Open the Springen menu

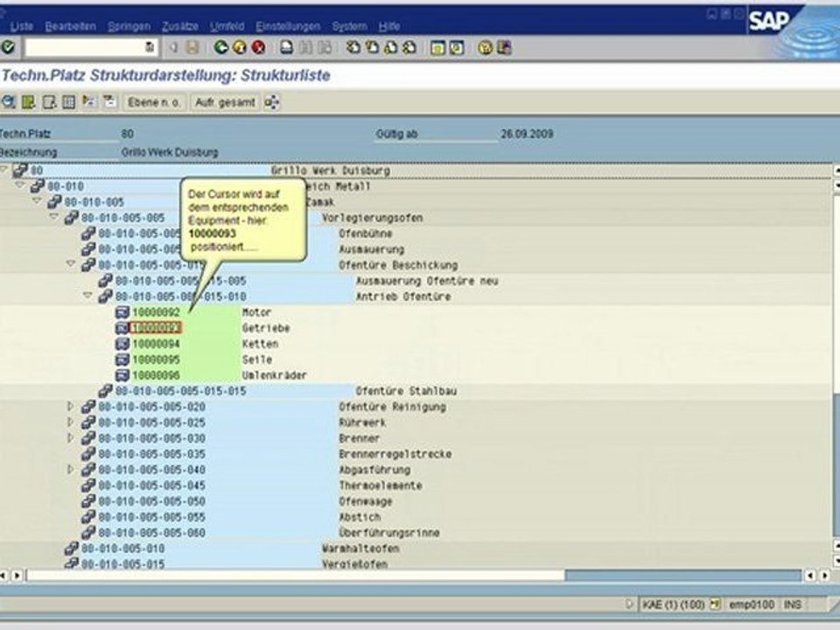coord(129,26)
